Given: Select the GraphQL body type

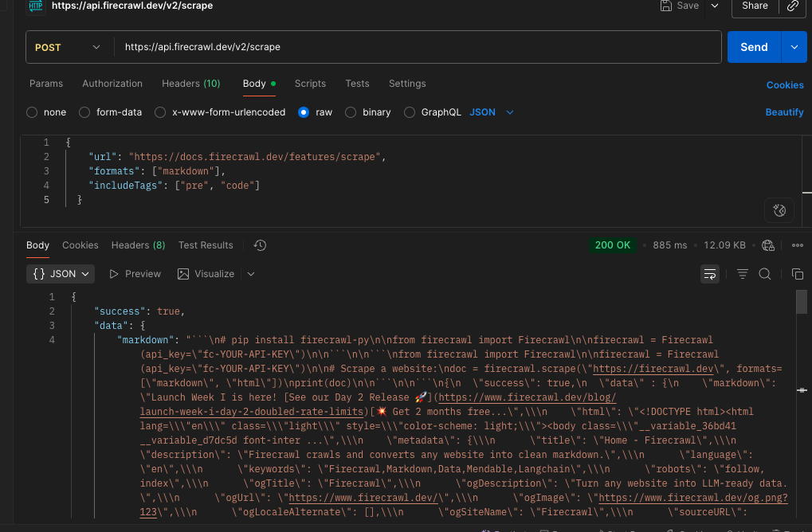Looking at the screenshot, I should (x=410, y=112).
